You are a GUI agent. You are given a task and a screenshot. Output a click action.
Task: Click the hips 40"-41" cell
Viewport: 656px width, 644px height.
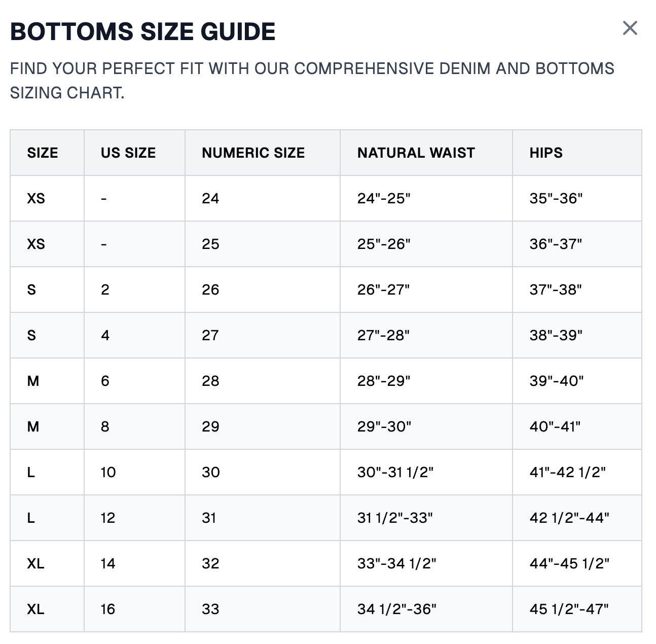555,426
